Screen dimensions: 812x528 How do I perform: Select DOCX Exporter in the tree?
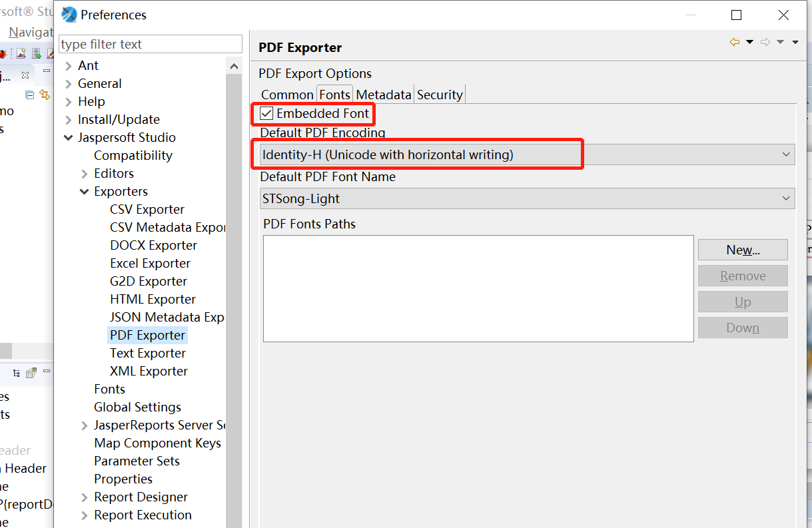point(153,246)
